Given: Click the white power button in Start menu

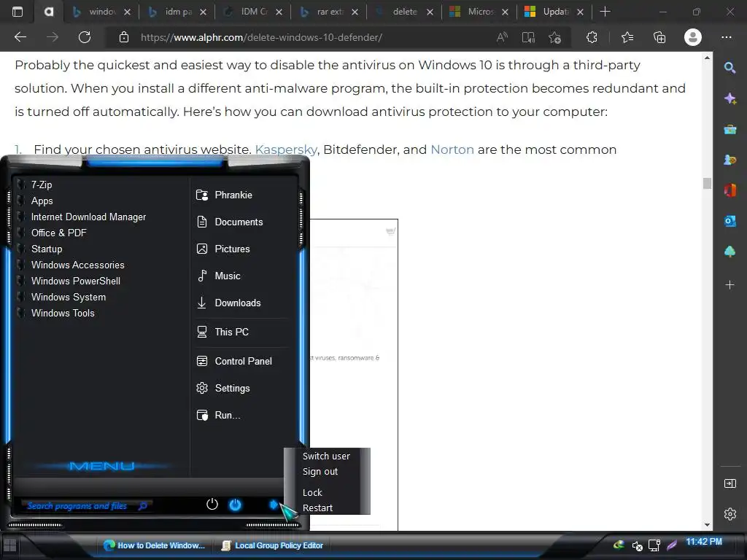Looking at the screenshot, I should [x=212, y=504].
